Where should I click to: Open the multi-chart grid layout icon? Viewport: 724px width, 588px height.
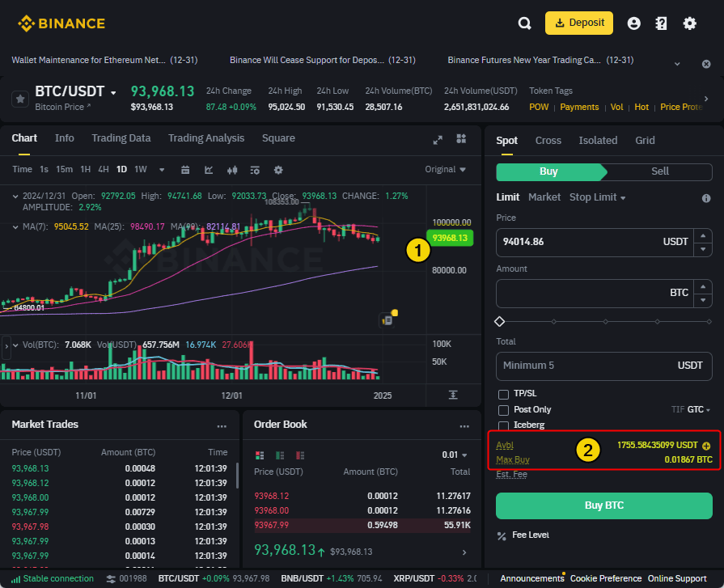(x=461, y=138)
